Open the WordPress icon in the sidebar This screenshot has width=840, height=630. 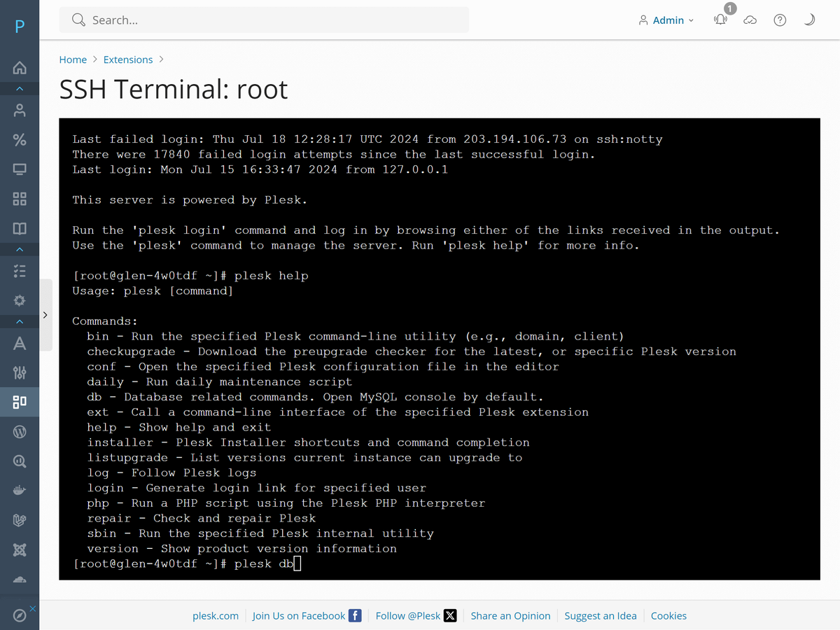point(20,432)
